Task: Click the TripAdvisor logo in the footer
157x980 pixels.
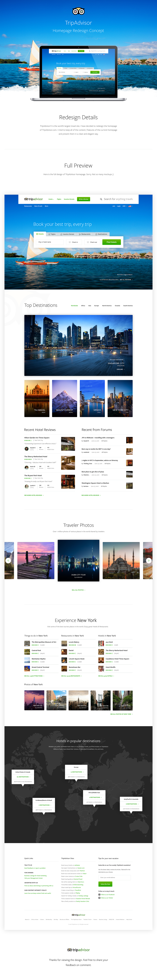Action: (x=78, y=915)
